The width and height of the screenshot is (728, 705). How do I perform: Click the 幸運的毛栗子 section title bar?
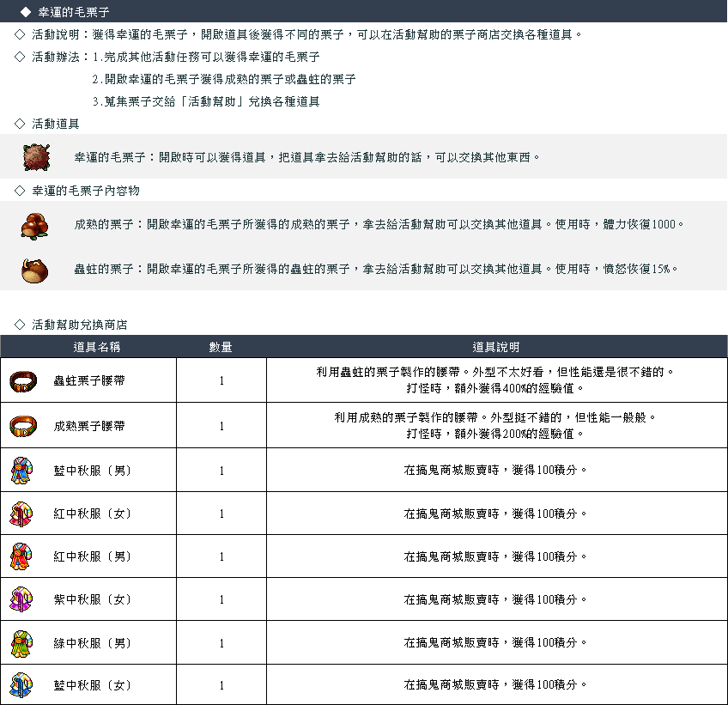[x=364, y=11]
